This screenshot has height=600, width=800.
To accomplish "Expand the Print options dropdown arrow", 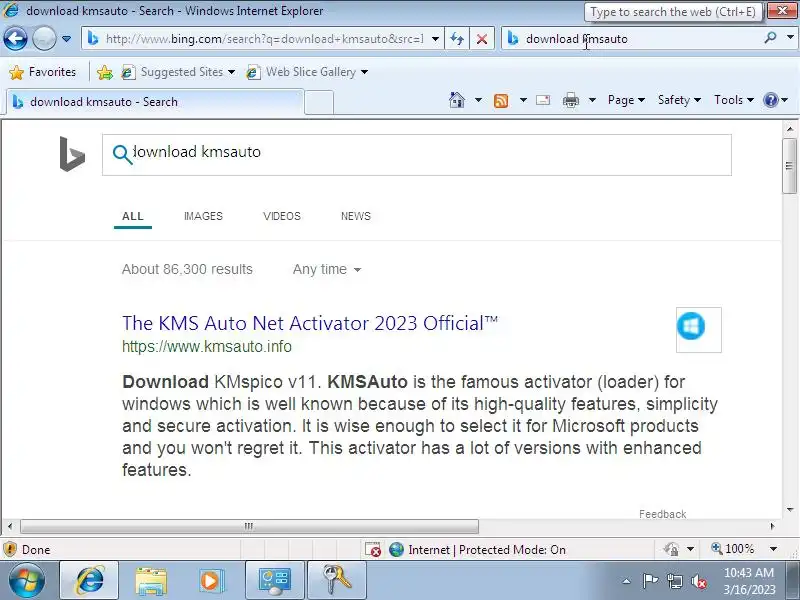I will (592, 100).
